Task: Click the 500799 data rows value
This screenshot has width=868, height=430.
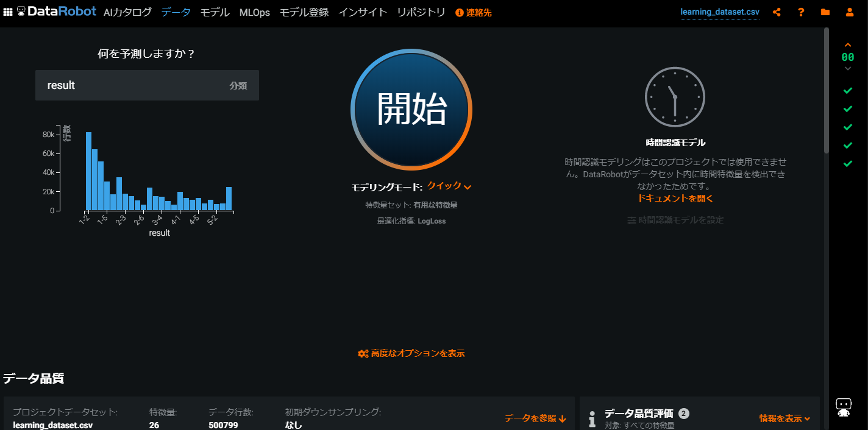Action: tap(223, 425)
